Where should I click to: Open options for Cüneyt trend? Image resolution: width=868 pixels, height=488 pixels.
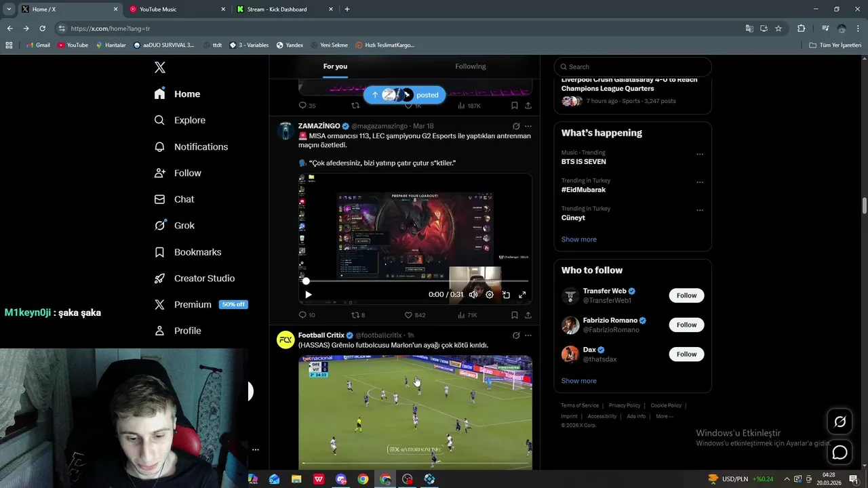(x=700, y=210)
